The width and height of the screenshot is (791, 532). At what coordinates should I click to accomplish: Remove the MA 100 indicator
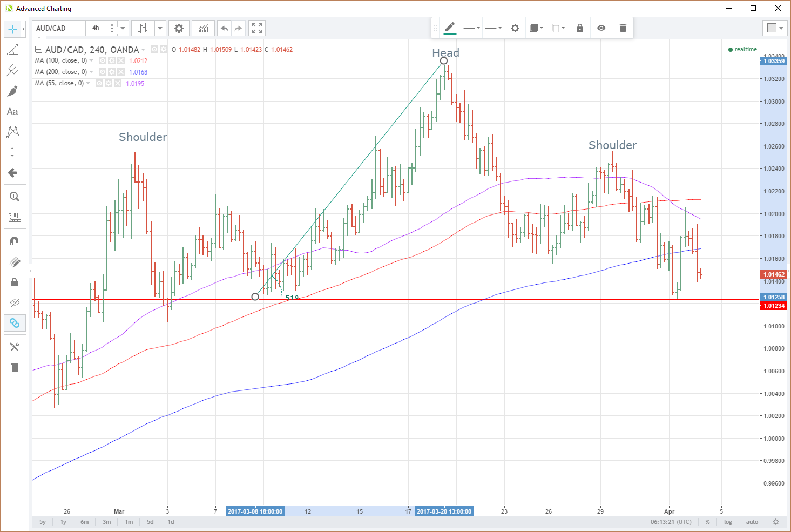(121, 60)
